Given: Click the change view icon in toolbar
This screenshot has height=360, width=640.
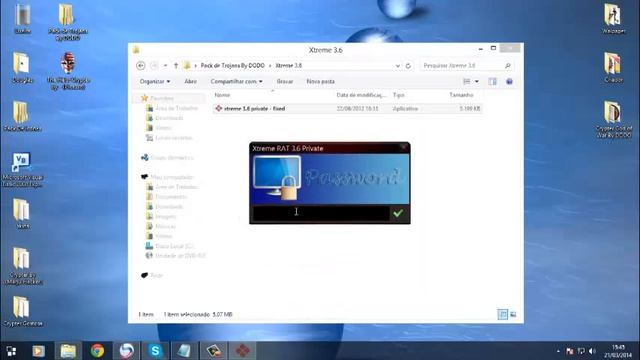Looking at the screenshot, I should coord(467,82).
